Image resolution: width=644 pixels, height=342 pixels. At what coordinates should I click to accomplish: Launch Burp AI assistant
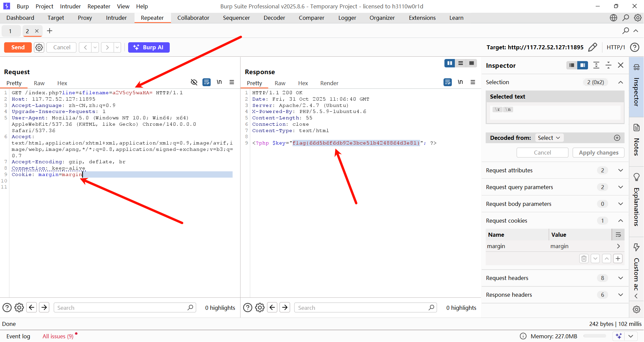[x=149, y=47]
